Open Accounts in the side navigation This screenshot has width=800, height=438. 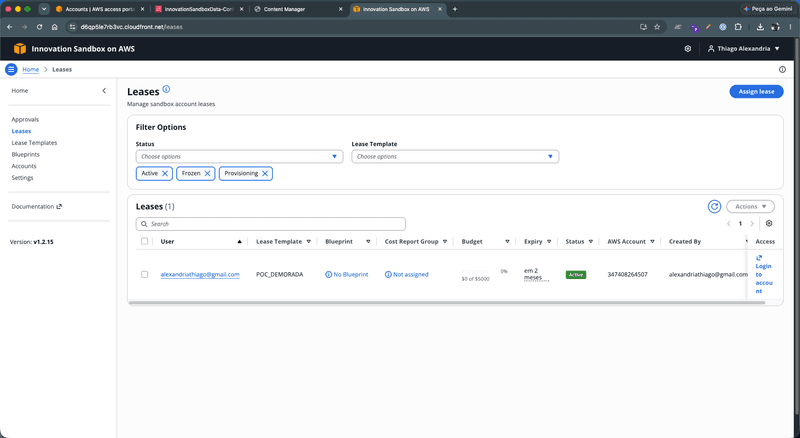(x=24, y=166)
